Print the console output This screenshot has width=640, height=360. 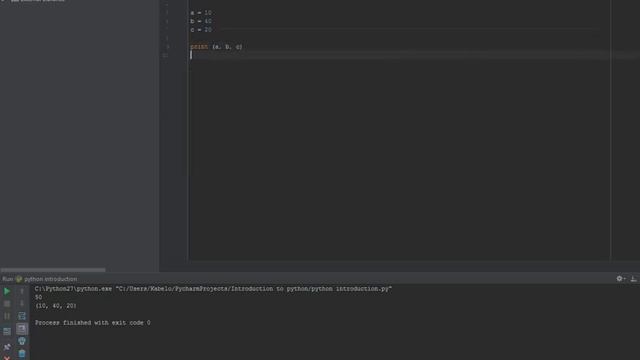tap(22, 341)
